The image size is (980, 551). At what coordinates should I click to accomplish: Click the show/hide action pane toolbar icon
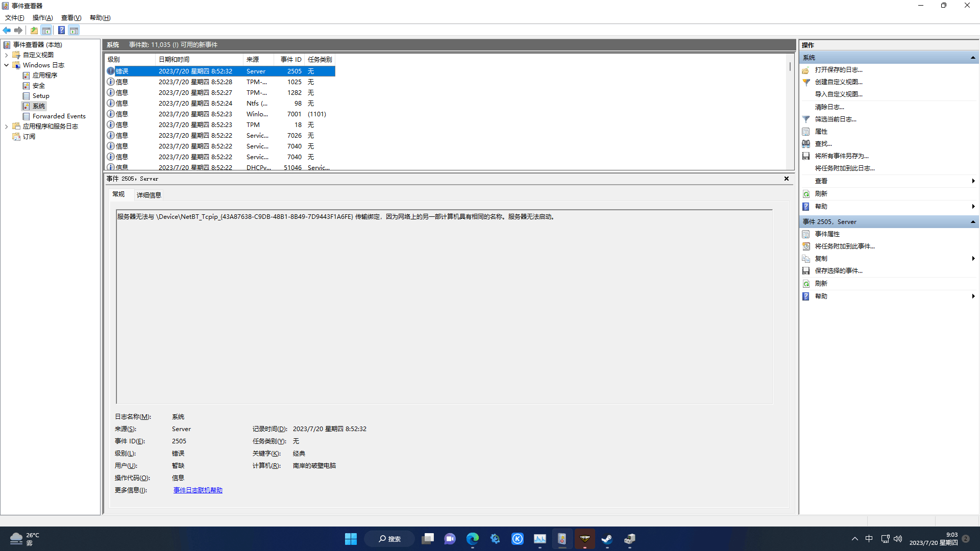click(x=74, y=31)
